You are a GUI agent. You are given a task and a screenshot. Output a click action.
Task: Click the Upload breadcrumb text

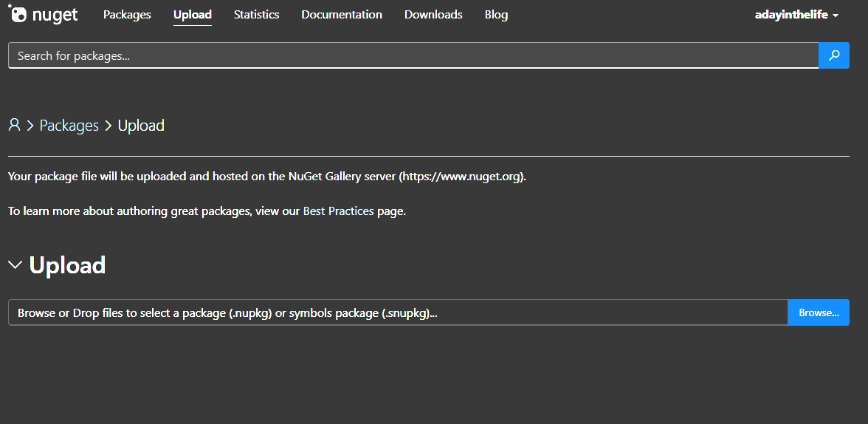[x=141, y=126]
